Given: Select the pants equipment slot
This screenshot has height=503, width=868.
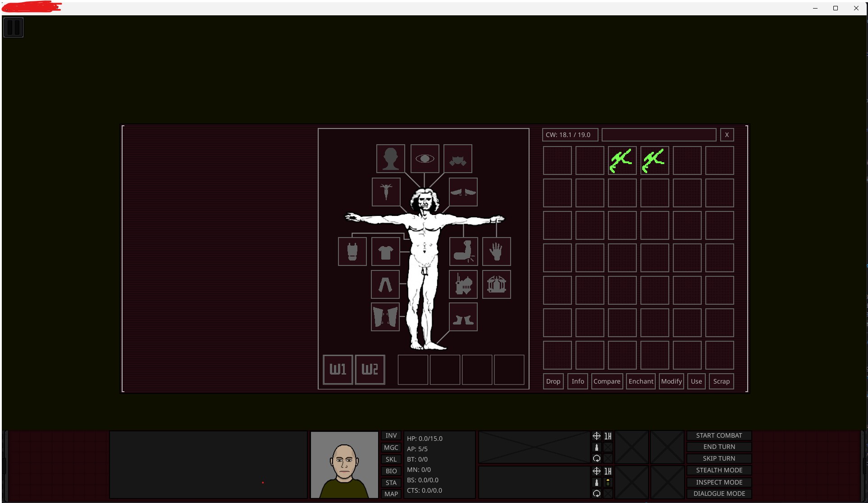Looking at the screenshot, I should coord(385,284).
